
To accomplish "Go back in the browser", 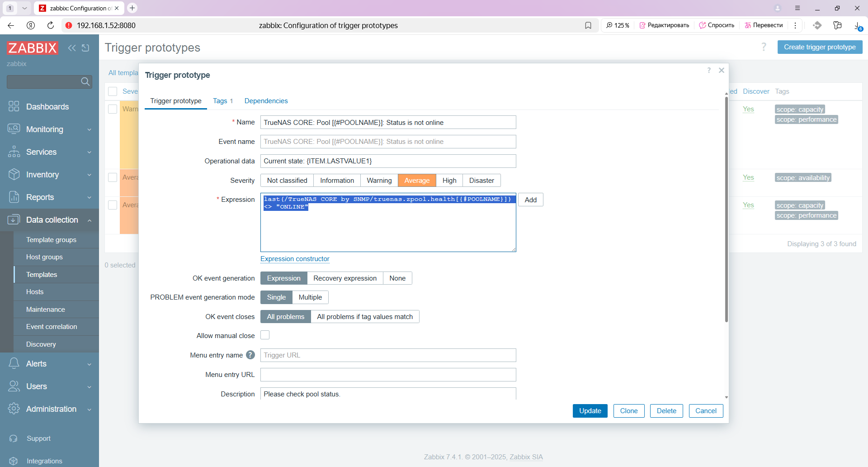I will (x=11, y=25).
